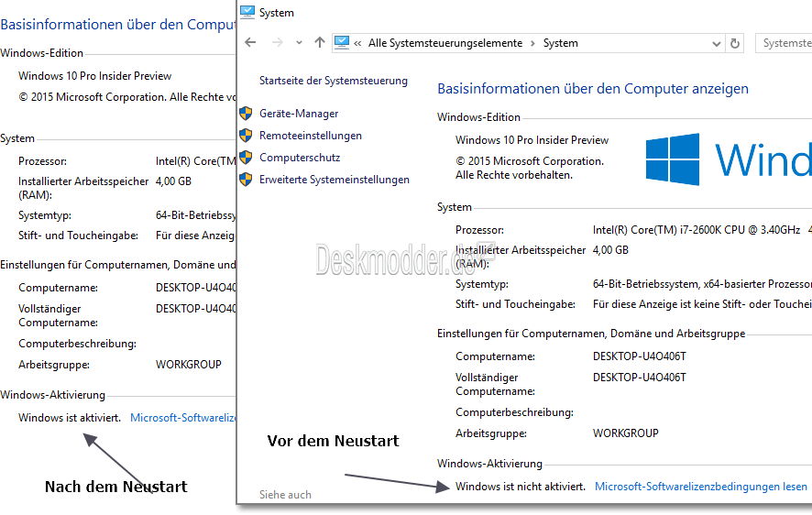This screenshot has width=812, height=515.
Task: Select WORKGROUP value in the left window
Action: pyautogui.click(x=189, y=365)
